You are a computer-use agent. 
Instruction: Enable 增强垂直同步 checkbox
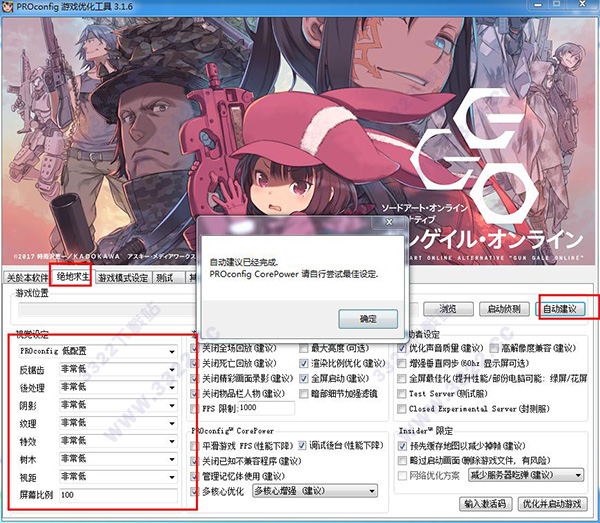pyautogui.click(x=402, y=363)
